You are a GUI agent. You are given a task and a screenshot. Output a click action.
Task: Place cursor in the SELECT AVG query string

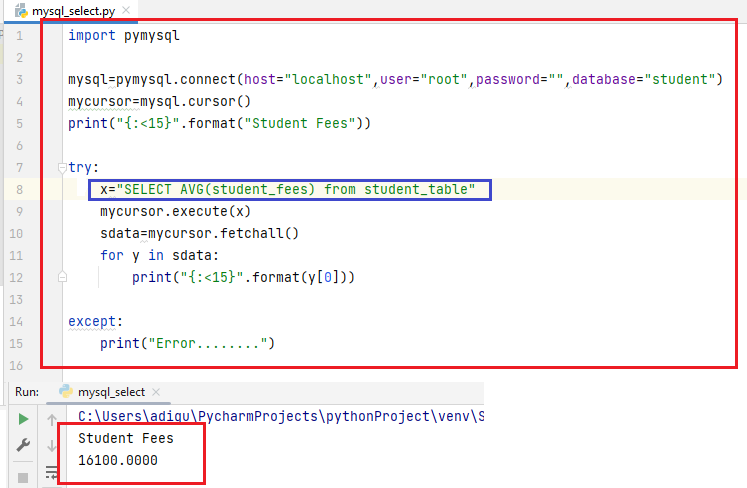(300, 189)
